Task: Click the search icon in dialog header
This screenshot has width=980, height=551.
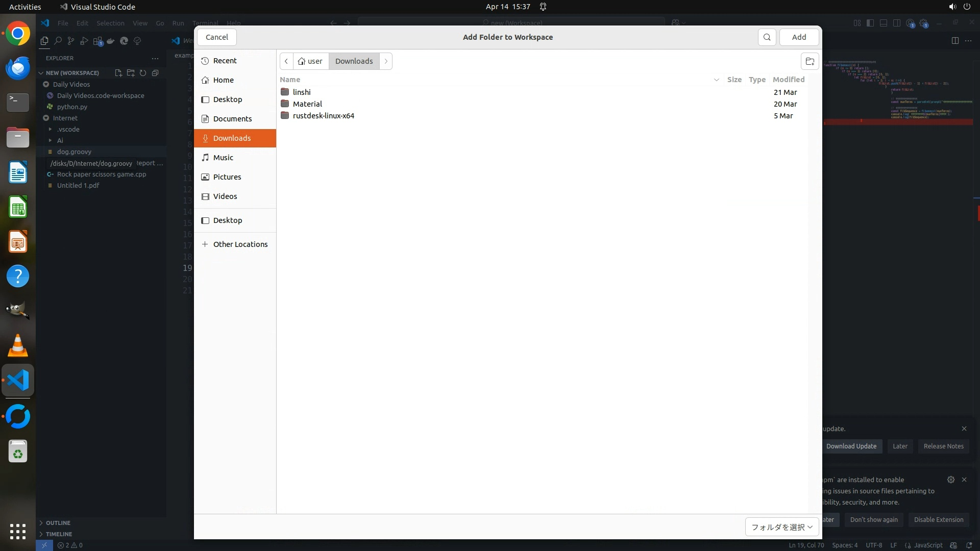Action: click(x=767, y=37)
